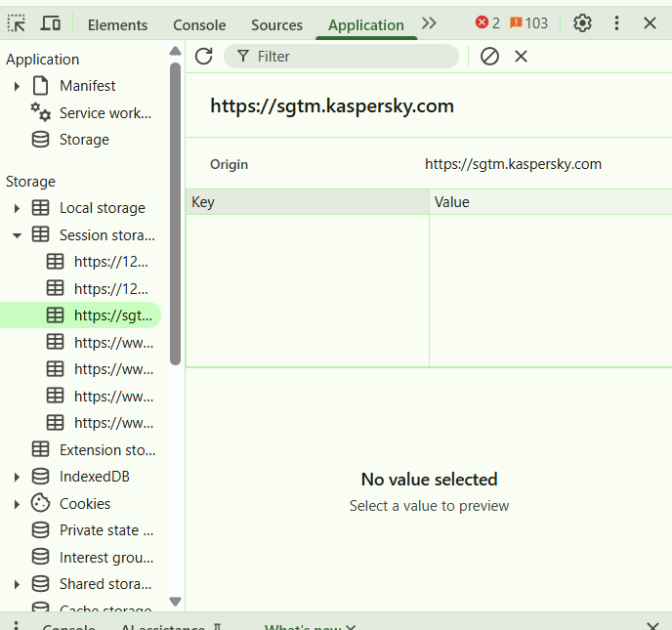The image size is (672, 630).
Task: Activate the inspect element picker icon
Action: (17, 23)
